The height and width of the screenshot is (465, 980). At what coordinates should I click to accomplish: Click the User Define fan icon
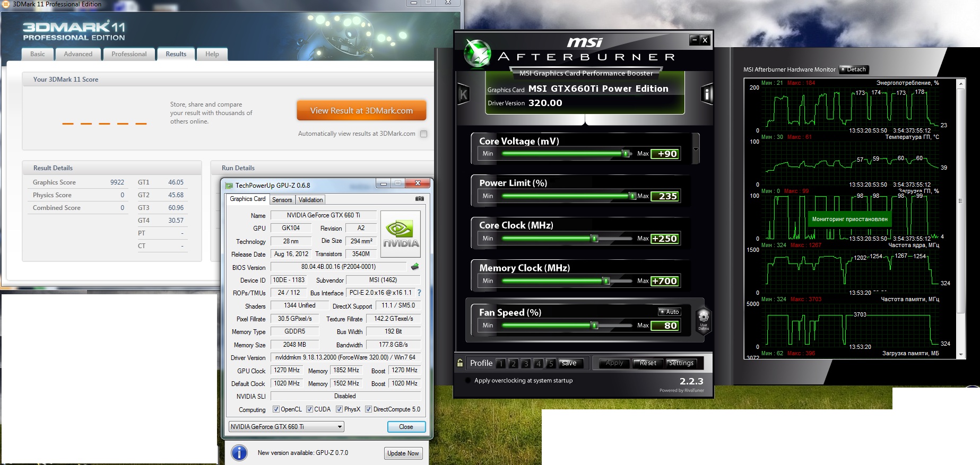click(704, 320)
